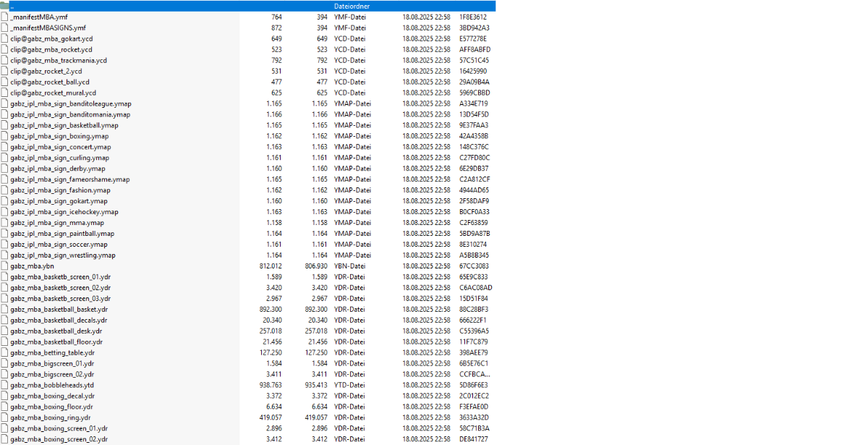Pick the gabz_mba_bigscreen_01.ydr entry

pos(52,364)
